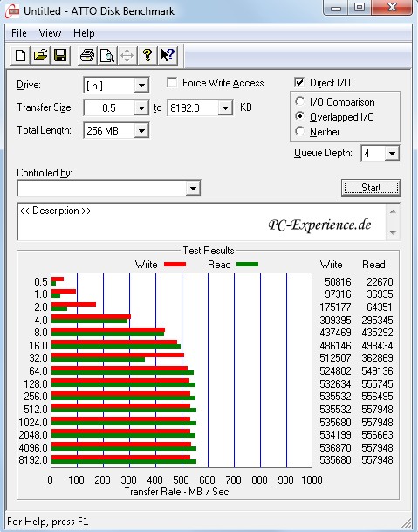Click the Description scrollbar down arrow

[x=393, y=233]
